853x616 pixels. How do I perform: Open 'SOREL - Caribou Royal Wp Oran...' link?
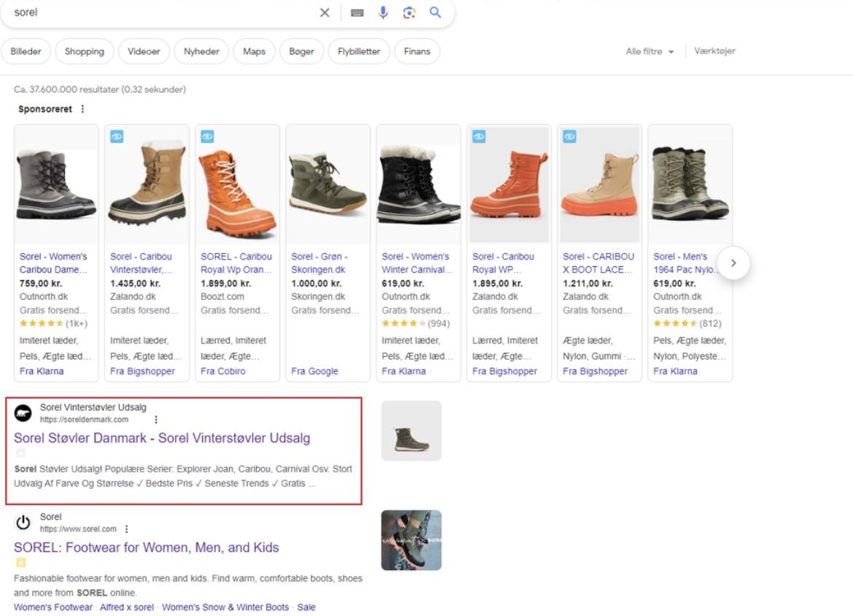(x=236, y=263)
